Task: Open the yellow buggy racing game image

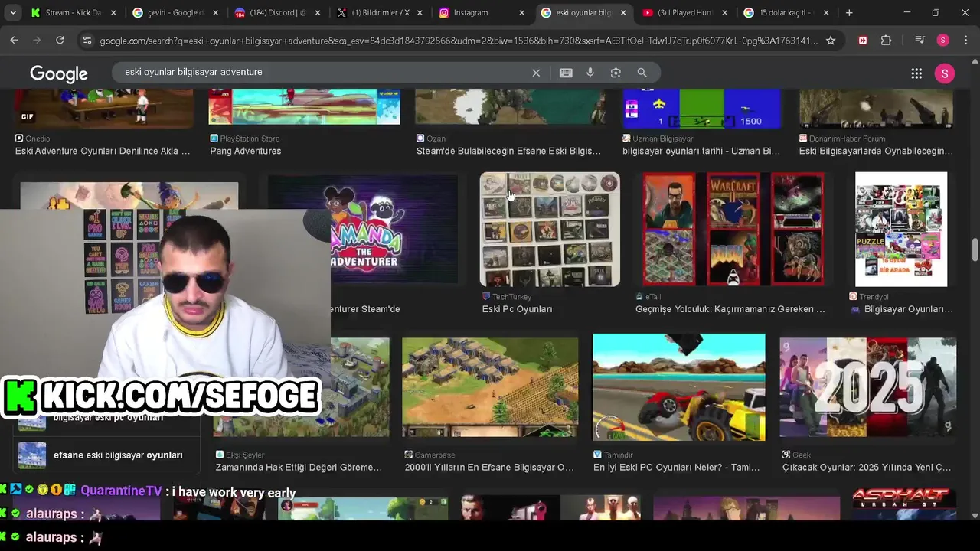Action: 679,387
